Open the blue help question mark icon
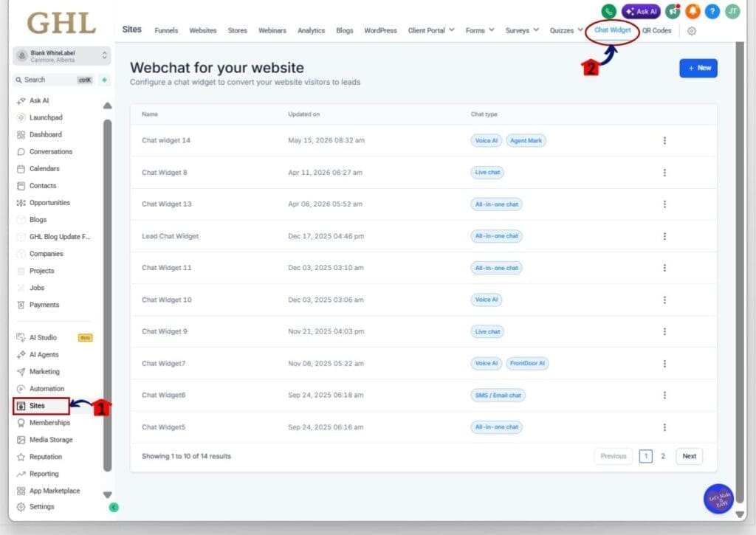The image size is (756, 535). pos(712,11)
